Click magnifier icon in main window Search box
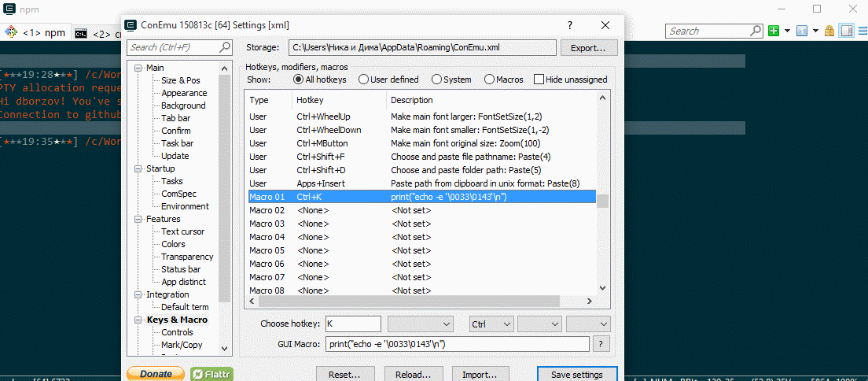The width and height of the screenshot is (868, 381). coord(756,31)
